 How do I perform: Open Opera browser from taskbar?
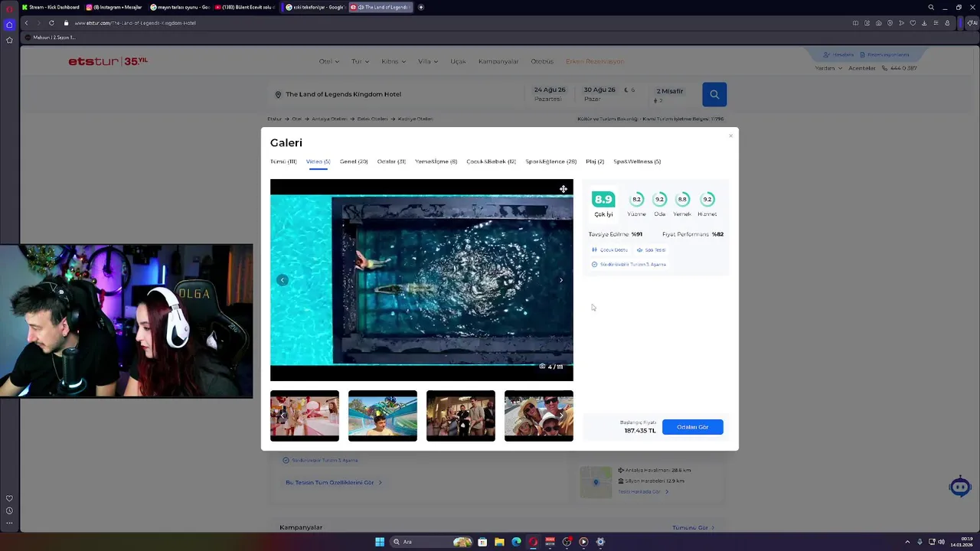[x=533, y=542]
